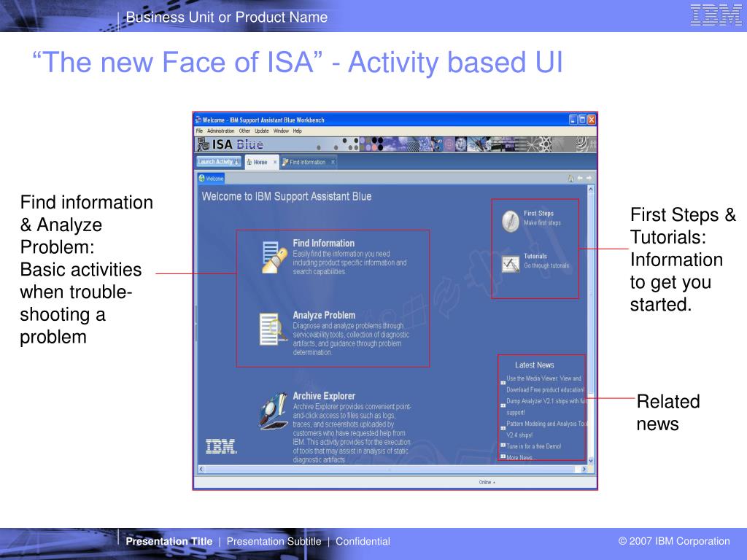Open 'Dump Analyzer V2.1 ships' news item

(546, 407)
